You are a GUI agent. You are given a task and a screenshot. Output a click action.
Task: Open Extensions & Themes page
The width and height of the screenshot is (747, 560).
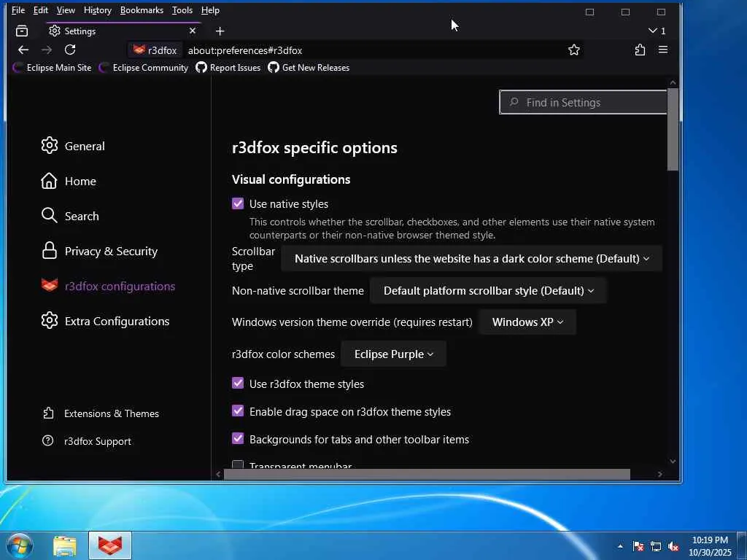101,413
